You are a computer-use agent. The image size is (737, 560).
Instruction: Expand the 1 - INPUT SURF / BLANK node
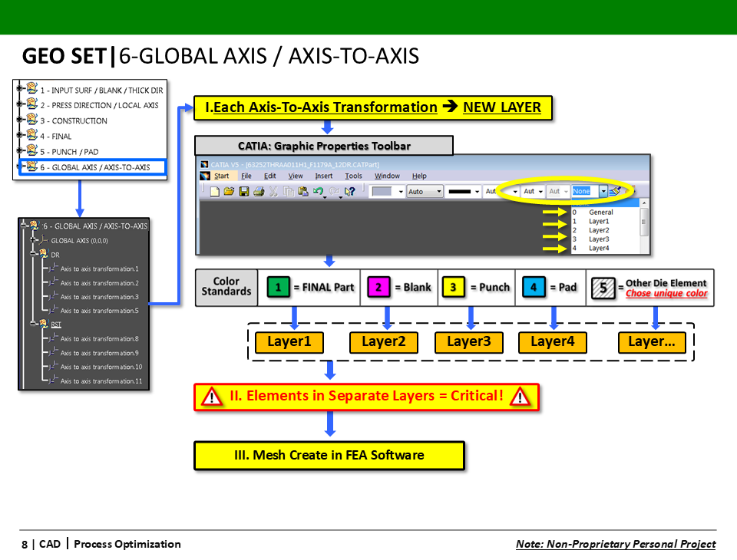pyautogui.click(x=19, y=88)
